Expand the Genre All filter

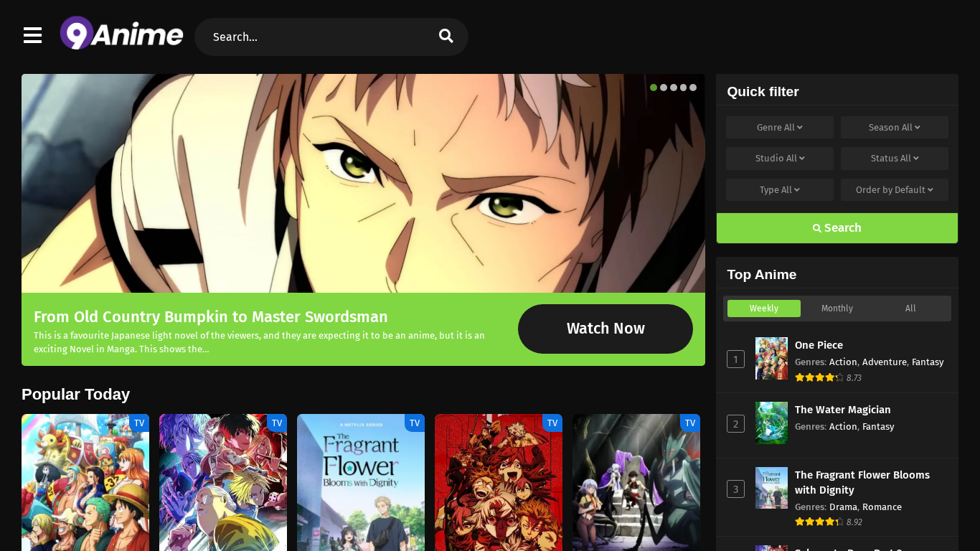point(780,128)
